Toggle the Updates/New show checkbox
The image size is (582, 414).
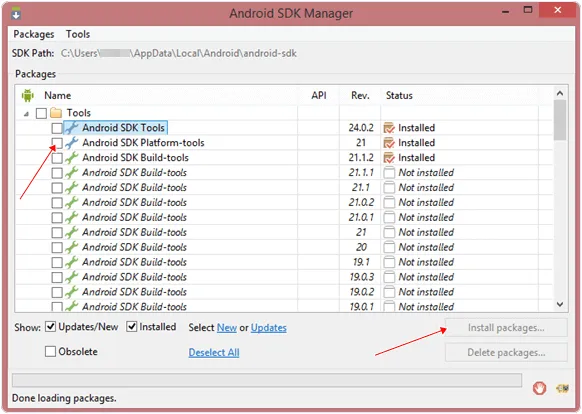pos(50,327)
